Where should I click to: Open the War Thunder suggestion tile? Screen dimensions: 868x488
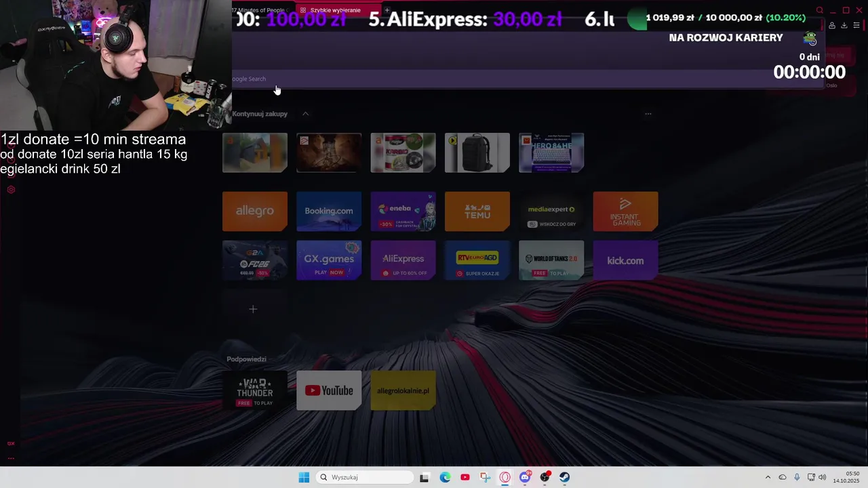[255, 390]
